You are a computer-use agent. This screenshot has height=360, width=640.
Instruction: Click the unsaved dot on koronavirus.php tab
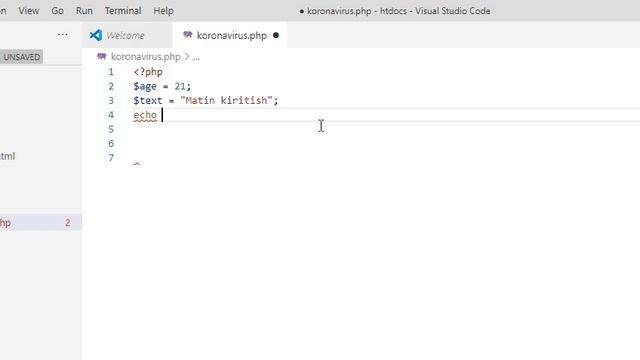(x=276, y=36)
